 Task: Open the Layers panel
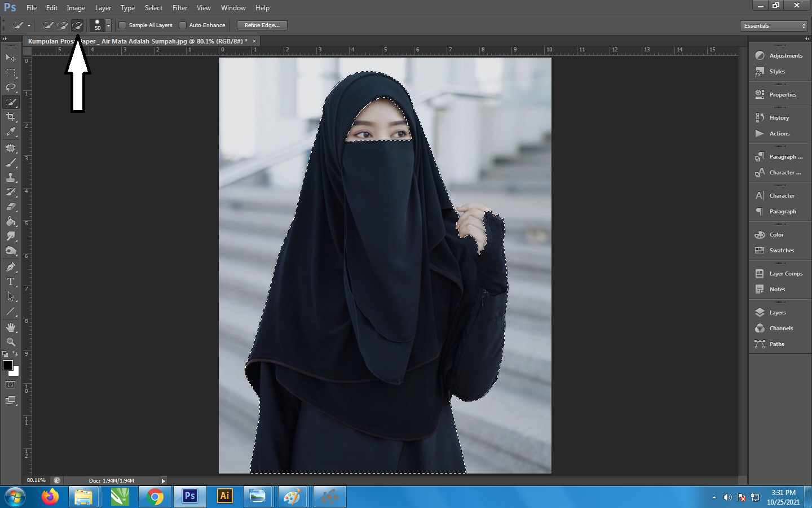777,313
